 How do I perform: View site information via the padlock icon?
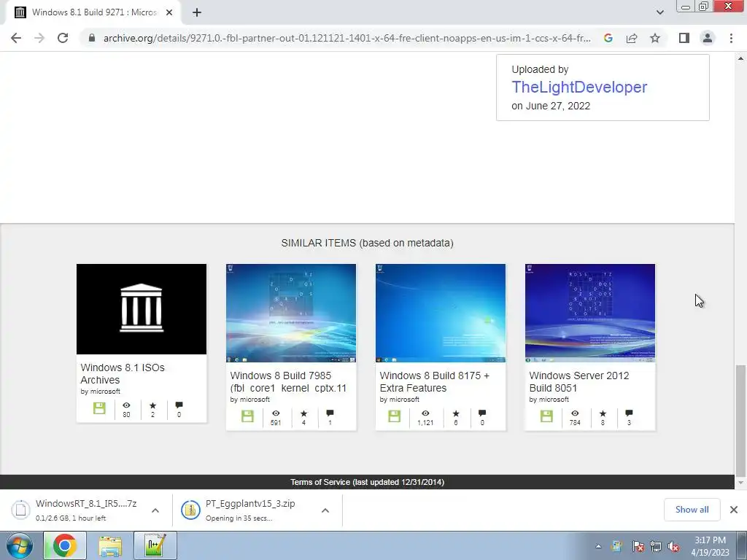(91, 38)
